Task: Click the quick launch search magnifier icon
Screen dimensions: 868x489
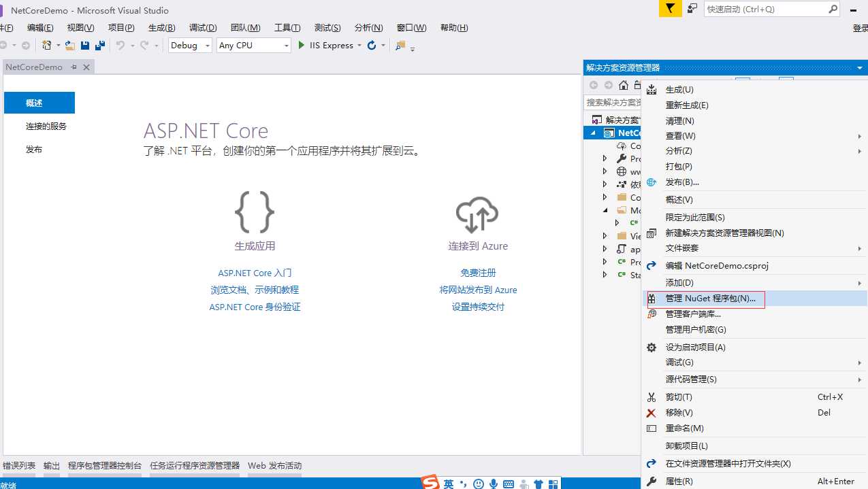Action: 833,9
